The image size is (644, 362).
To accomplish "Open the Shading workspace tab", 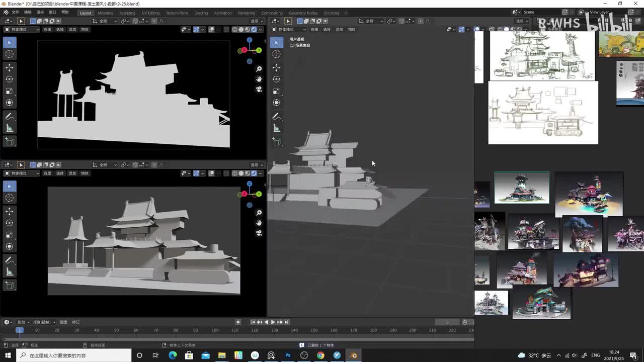I will pos(201,13).
